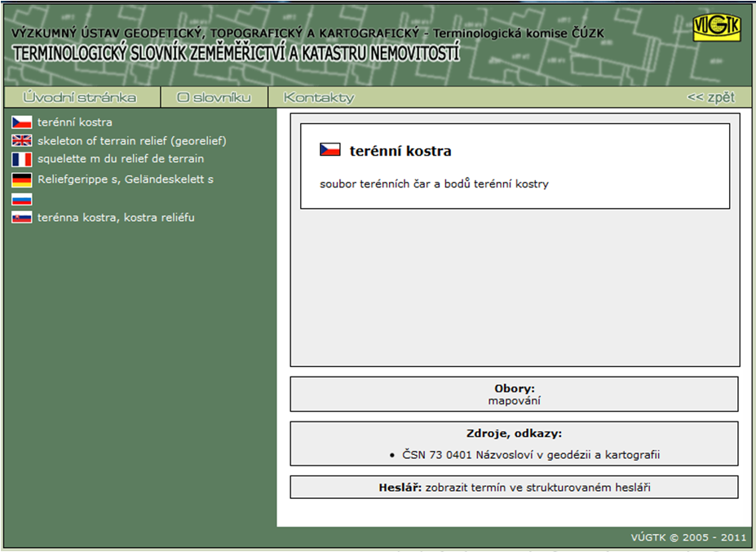
Task: Click VÚGTK © 2005 - 2011 footer text
Action: pos(688,537)
